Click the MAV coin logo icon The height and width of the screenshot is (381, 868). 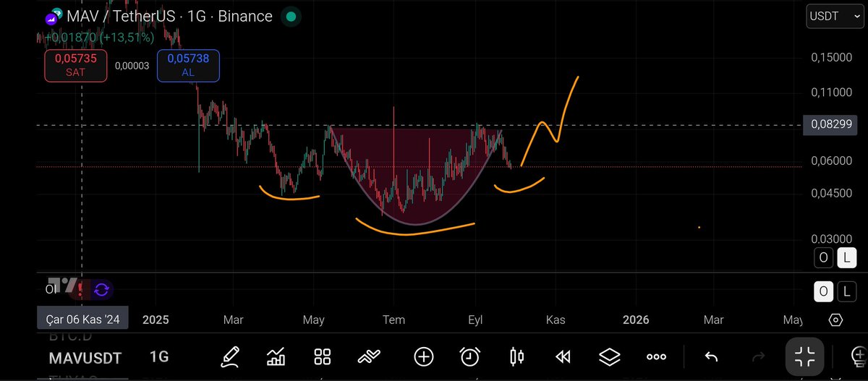pos(54,17)
